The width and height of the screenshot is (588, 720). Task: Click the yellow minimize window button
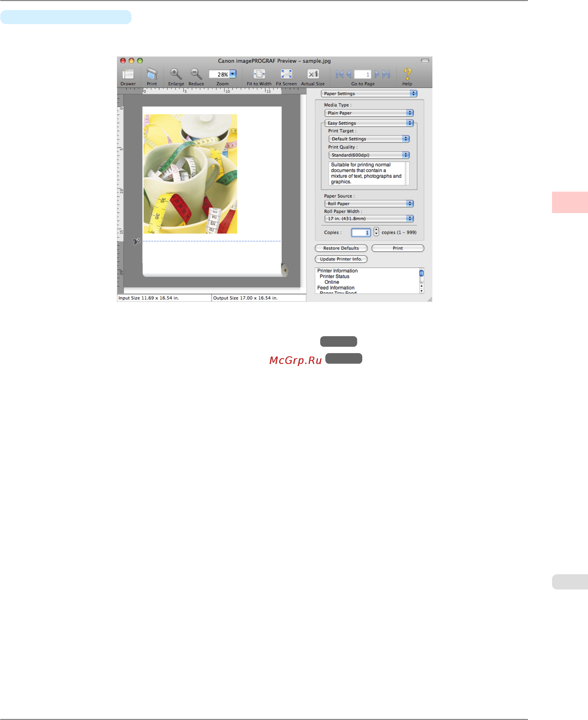coord(132,61)
